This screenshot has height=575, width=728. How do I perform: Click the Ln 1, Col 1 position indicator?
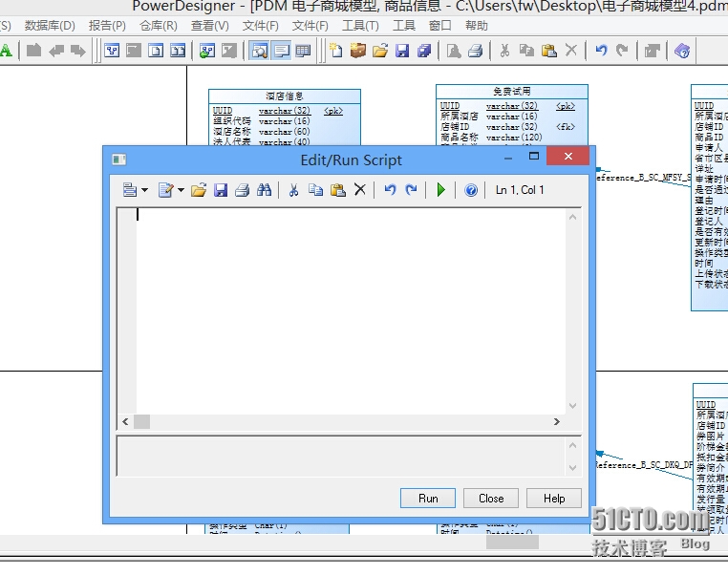[x=520, y=190]
